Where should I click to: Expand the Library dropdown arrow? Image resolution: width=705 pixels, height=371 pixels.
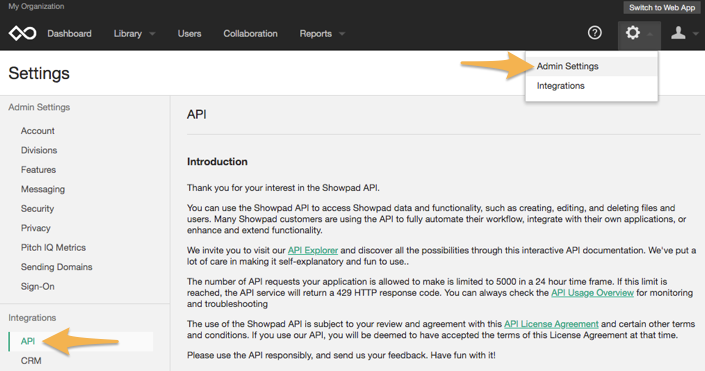click(x=152, y=34)
